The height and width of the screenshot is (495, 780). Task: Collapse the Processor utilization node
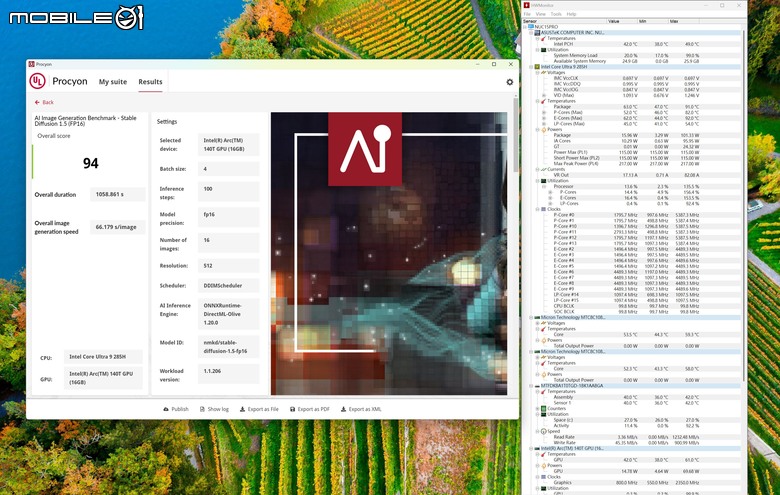point(544,187)
